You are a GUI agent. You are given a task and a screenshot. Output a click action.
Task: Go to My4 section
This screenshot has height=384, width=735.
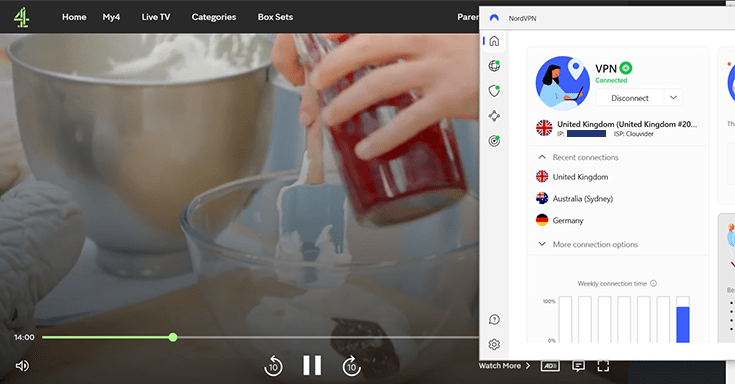coord(111,17)
